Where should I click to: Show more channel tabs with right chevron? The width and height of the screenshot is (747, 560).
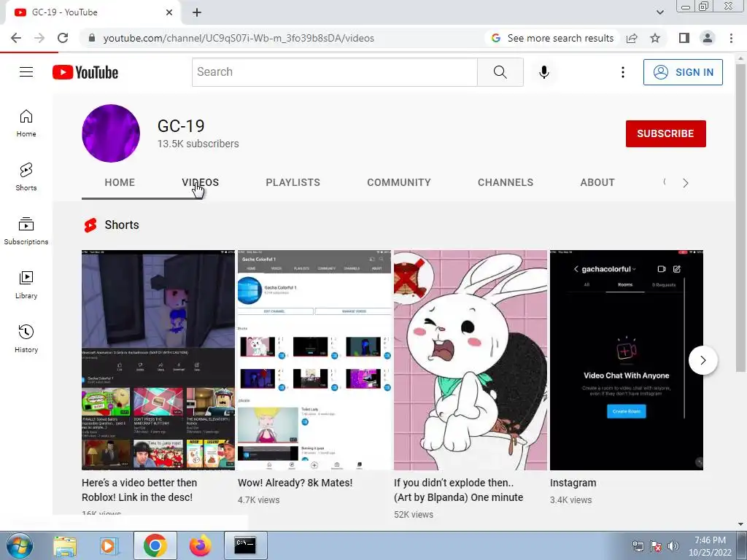(x=686, y=183)
